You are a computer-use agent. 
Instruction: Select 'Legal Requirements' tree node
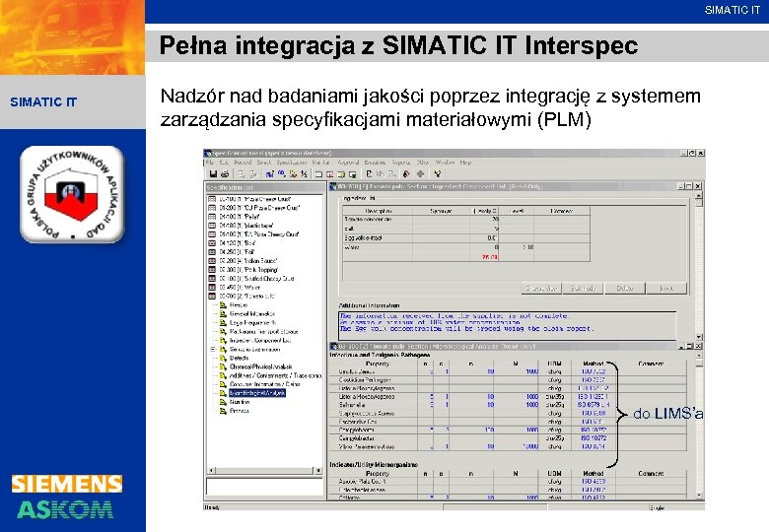[x=252, y=323]
